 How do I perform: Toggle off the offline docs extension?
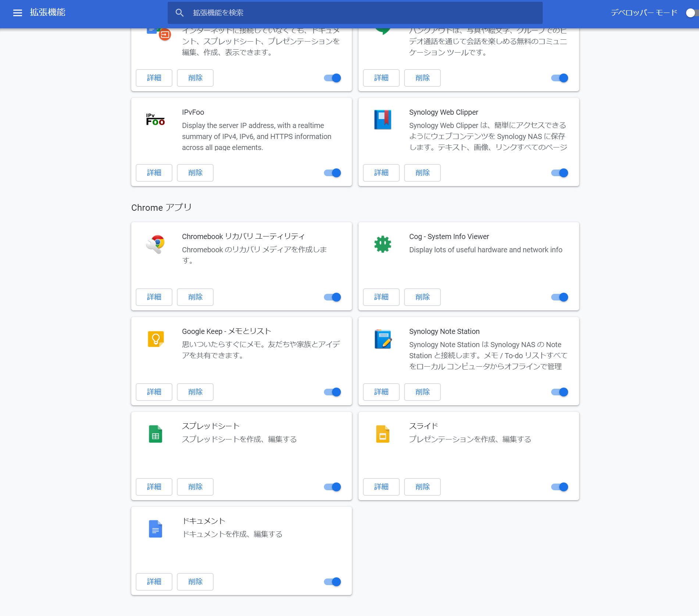tap(332, 78)
